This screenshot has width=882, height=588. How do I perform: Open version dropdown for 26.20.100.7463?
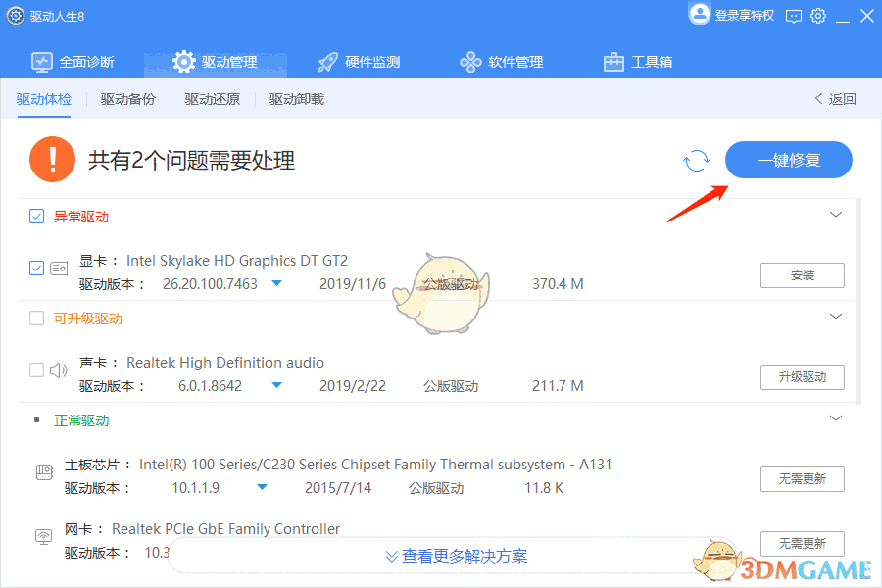point(276,283)
